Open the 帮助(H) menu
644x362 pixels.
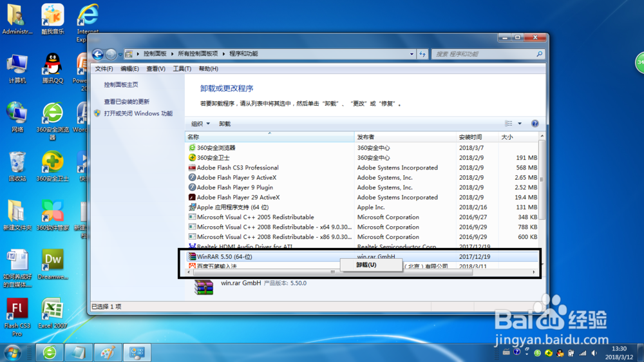tap(208, 69)
